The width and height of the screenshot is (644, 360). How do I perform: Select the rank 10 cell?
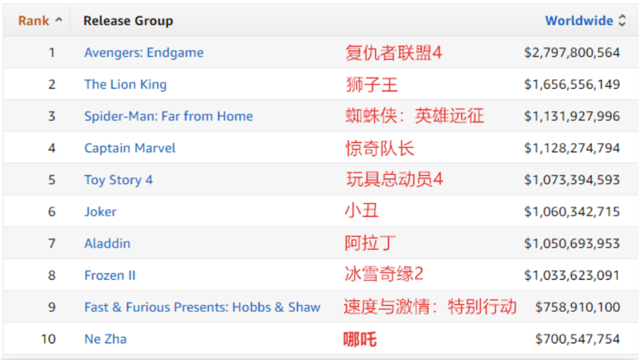point(48,339)
